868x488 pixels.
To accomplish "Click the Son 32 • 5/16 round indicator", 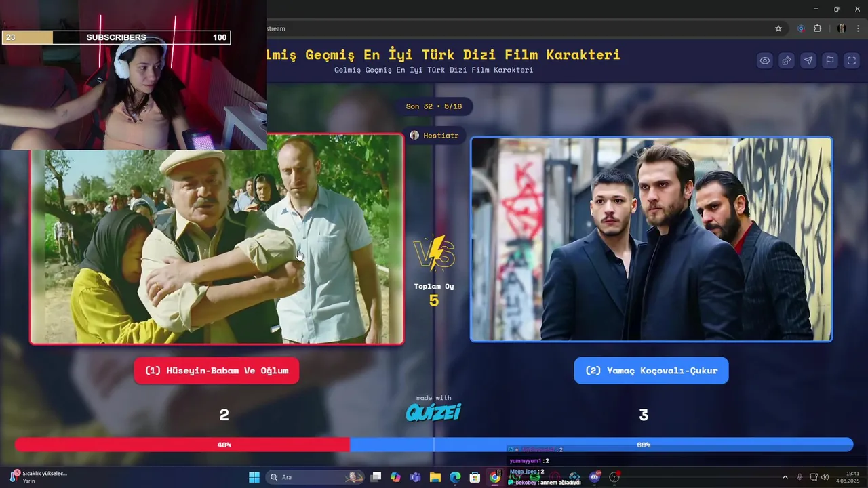I will point(434,106).
